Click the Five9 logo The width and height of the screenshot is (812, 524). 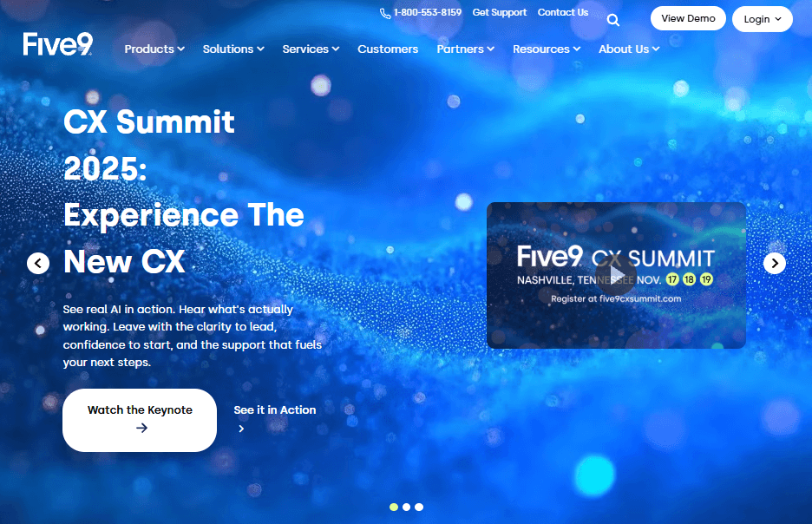pyautogui.click(x=57, y=44)
